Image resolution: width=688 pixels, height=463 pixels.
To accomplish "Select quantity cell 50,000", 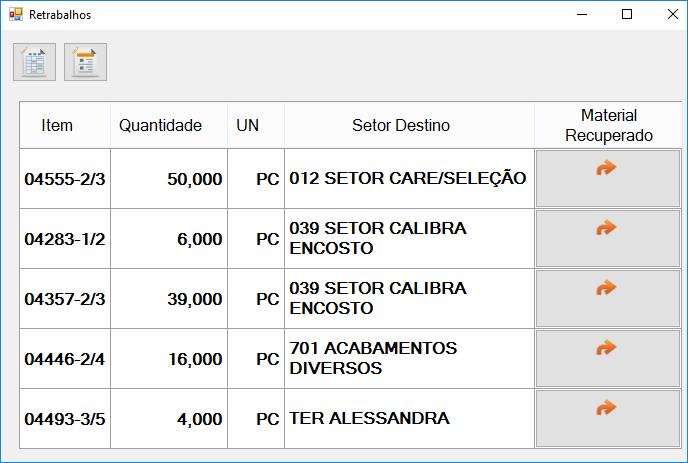I will (169, 179).
